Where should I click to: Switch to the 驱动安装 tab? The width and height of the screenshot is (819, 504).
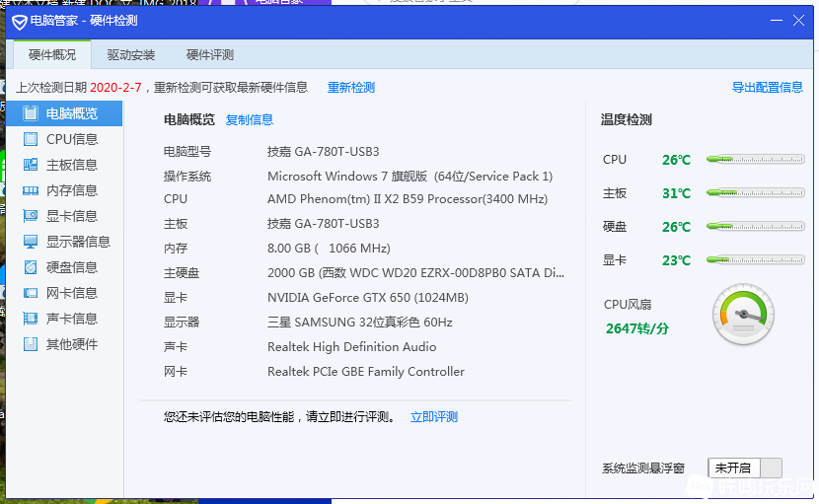tap(131, 55)
